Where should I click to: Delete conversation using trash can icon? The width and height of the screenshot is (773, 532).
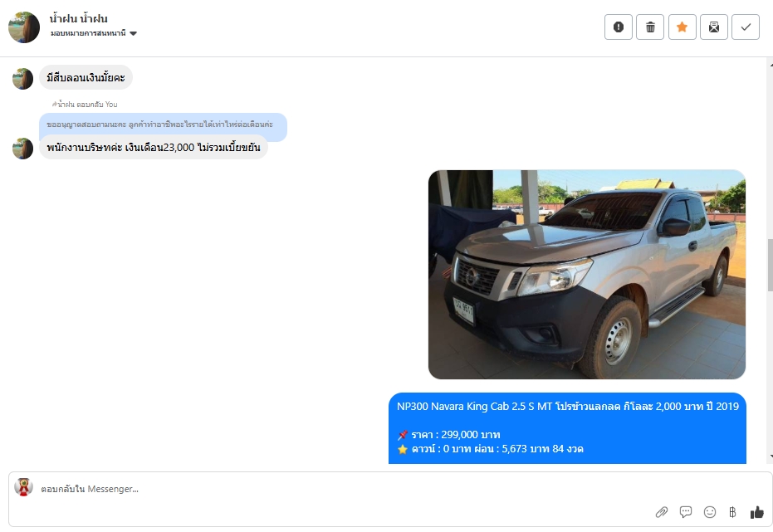pos(650,27)
